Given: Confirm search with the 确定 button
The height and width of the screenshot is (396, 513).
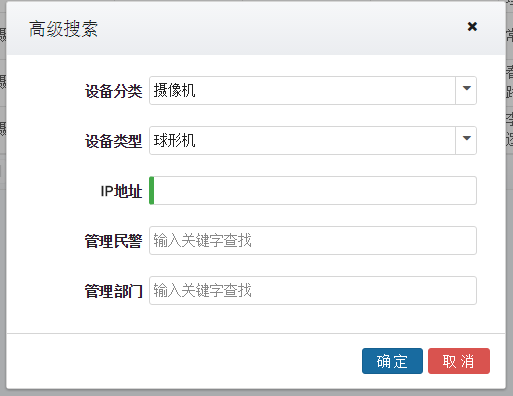Looking at the screenshot, I should [392, 361].
